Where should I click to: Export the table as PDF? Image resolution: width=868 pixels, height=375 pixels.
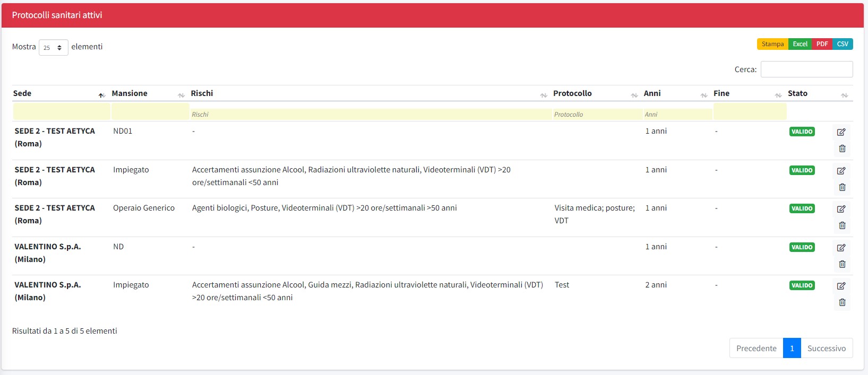point(822,44)
